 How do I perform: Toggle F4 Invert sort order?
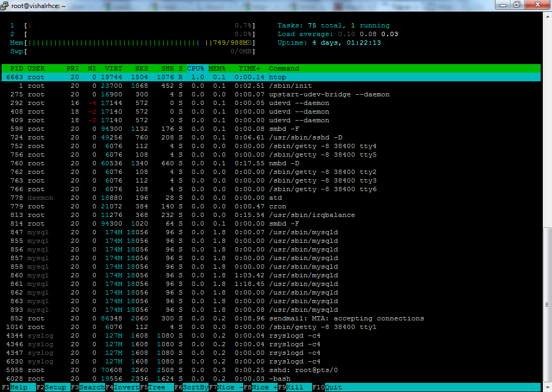point(122,387)
